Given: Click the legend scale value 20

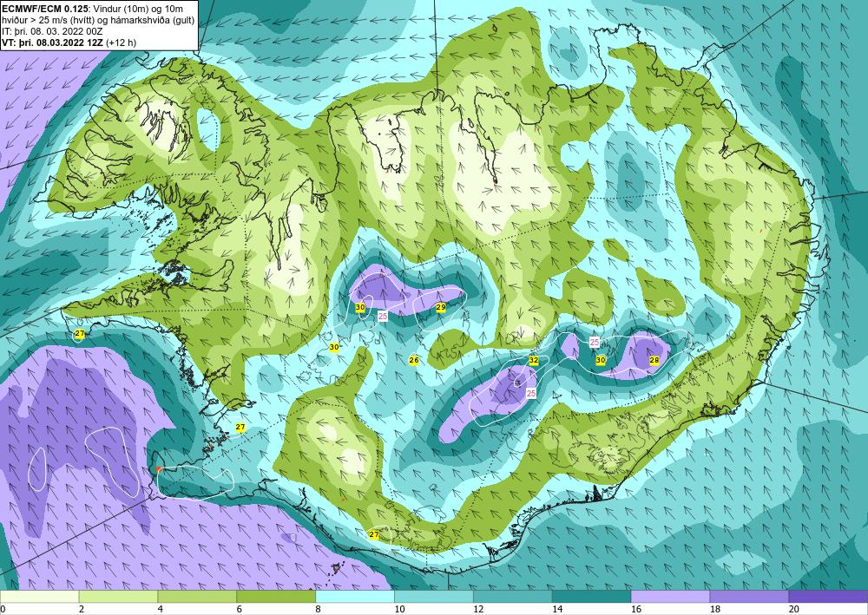Looking at the screenshot, I should 794,610.
